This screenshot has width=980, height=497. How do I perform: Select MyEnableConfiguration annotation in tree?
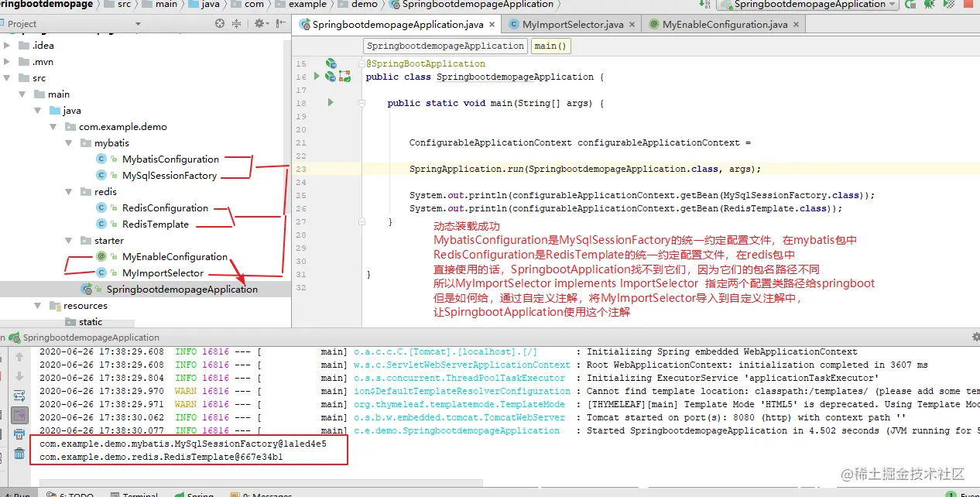click(175, 257)
